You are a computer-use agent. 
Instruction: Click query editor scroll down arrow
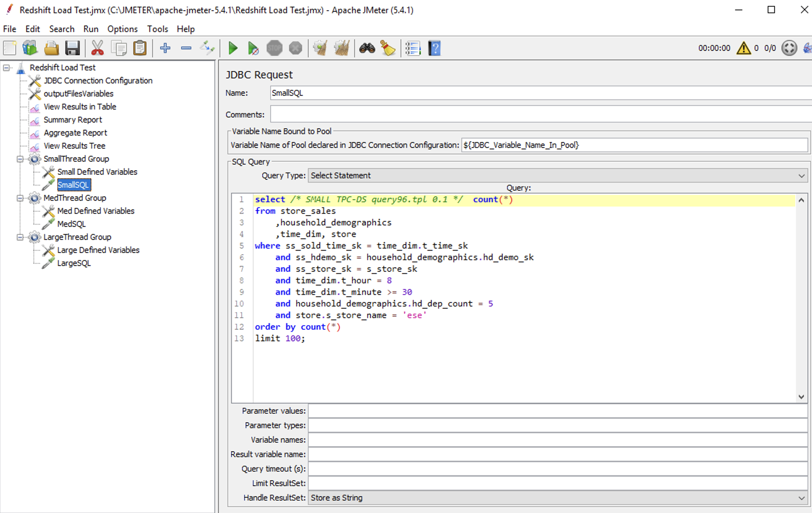(801, 397)
